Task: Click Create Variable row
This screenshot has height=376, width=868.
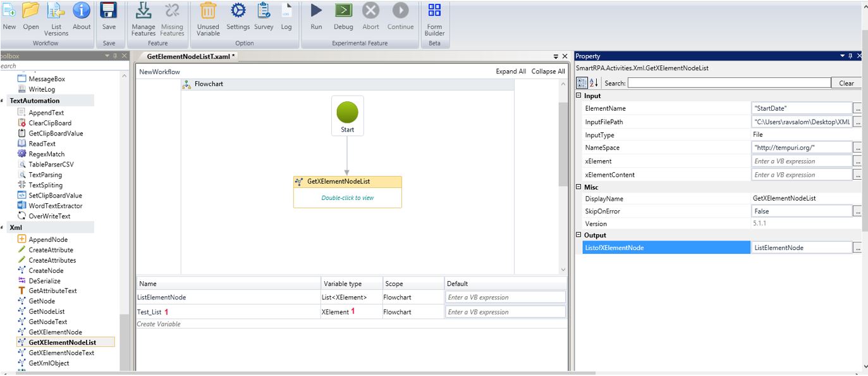Action: coord(159,324)
